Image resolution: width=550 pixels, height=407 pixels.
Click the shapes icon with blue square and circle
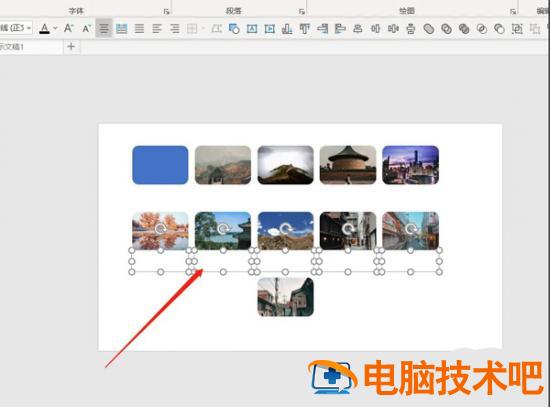[234, 28]
